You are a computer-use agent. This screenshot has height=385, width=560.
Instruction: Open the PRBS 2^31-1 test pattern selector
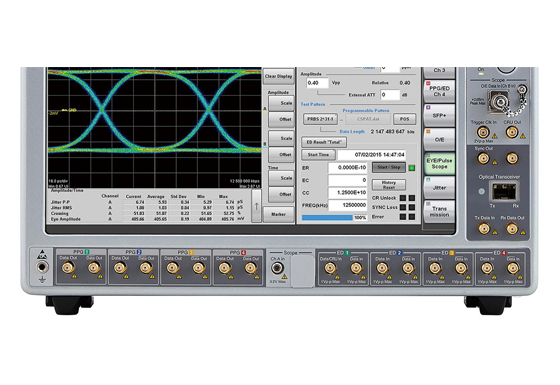pyautogui.click(x=320, y=119)
